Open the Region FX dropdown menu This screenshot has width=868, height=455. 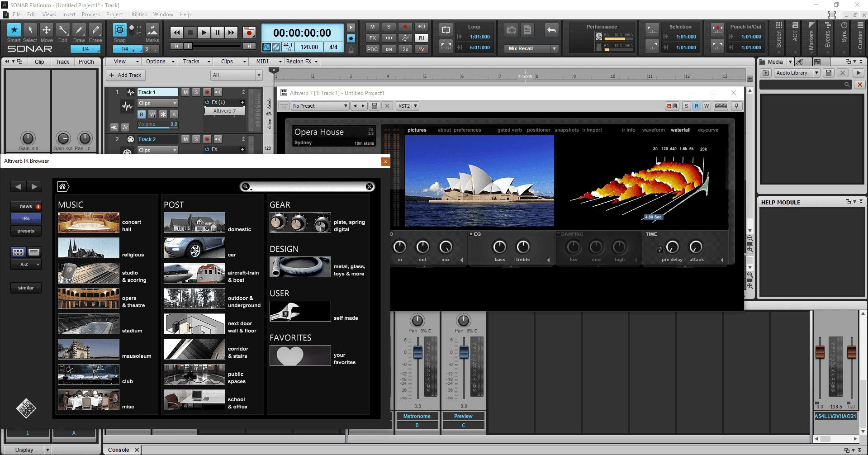coord(302,62)
